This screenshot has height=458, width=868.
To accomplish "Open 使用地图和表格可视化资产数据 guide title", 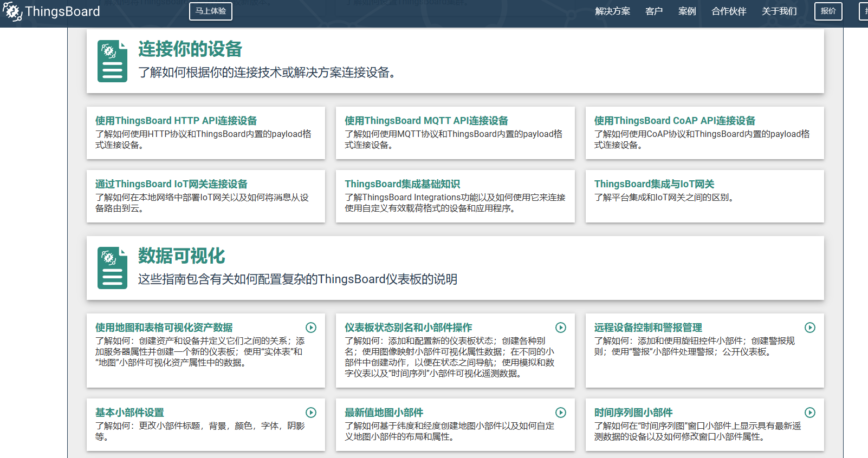I will 164,328.
